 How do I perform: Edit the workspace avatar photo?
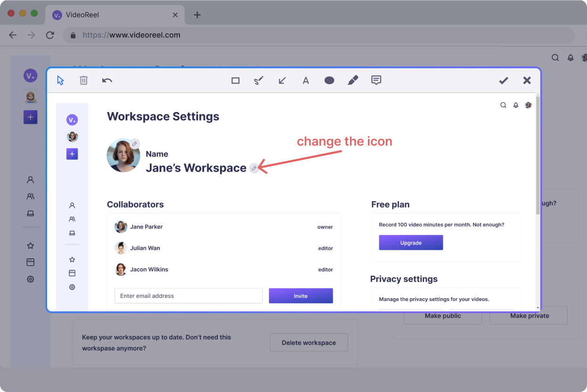(x=135, y=144)
